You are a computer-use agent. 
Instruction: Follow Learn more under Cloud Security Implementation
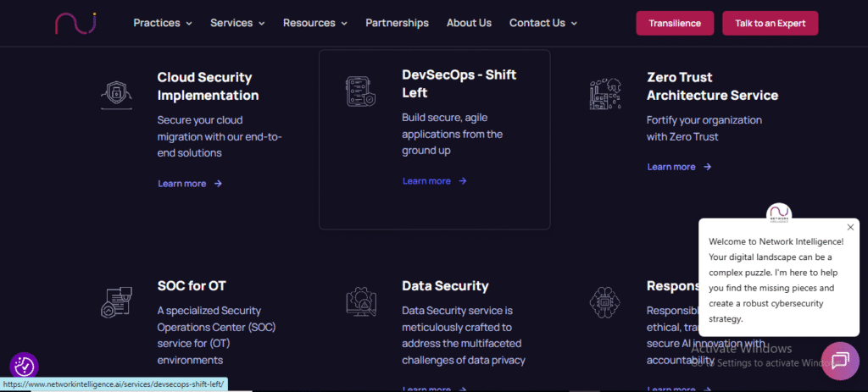182,184
